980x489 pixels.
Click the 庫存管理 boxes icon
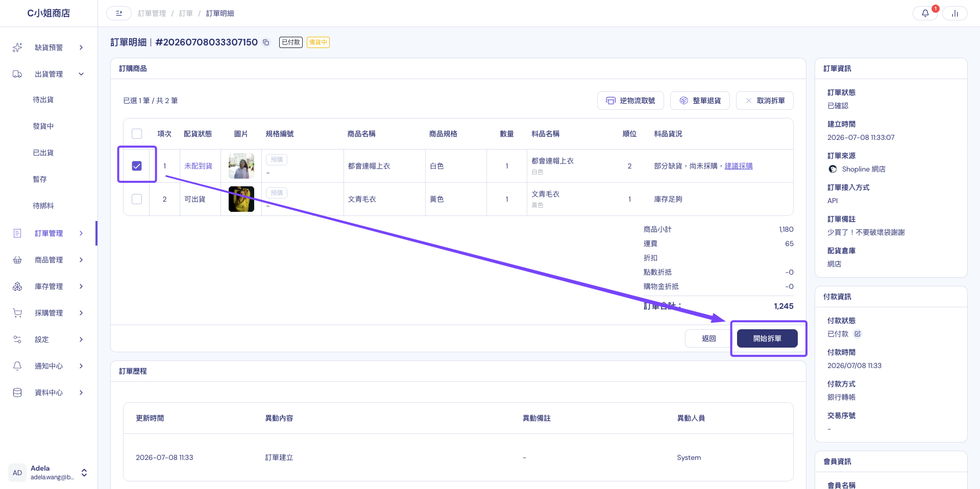point(17,286)
